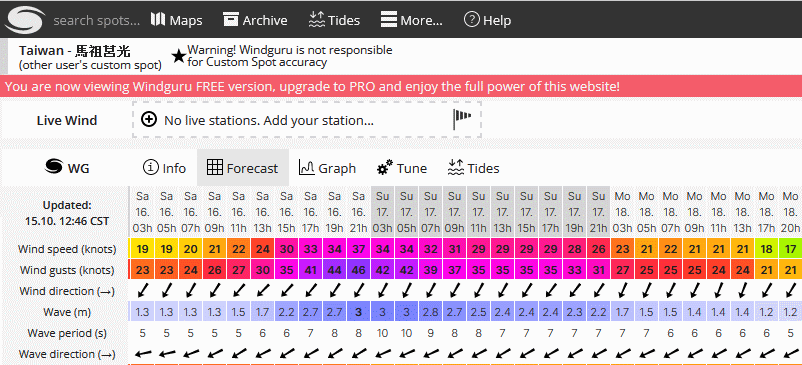Click the Wind speed (knots) row label
The width and height of the screenshot is (802, 365).
point(67,249)
